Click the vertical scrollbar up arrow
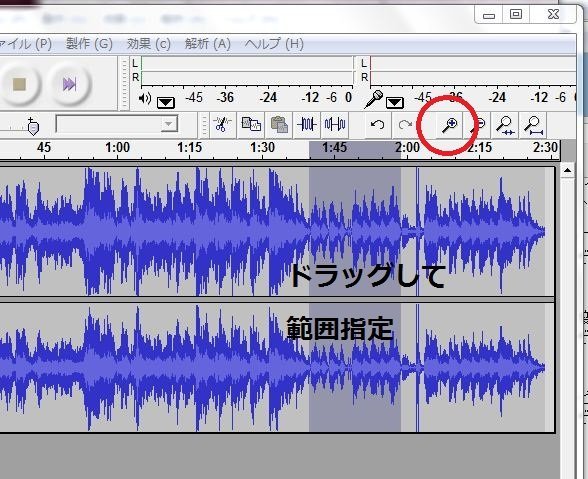 567,171
